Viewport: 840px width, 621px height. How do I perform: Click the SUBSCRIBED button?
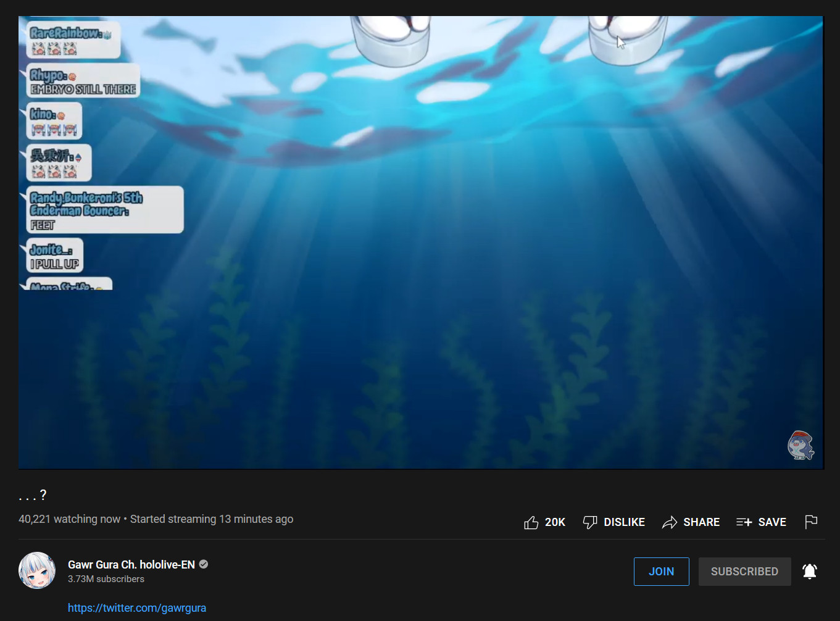[x=745, y=572]
